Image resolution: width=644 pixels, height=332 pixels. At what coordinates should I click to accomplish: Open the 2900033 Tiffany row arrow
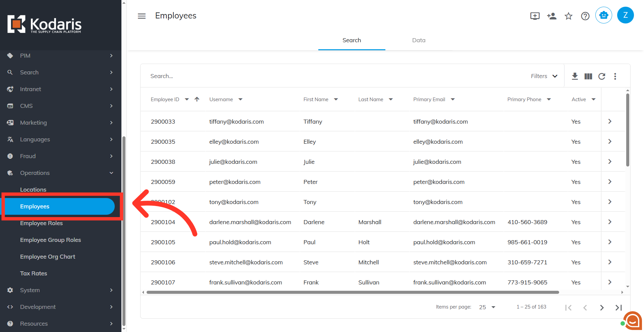pyautogui.click(x=610, y=121)
